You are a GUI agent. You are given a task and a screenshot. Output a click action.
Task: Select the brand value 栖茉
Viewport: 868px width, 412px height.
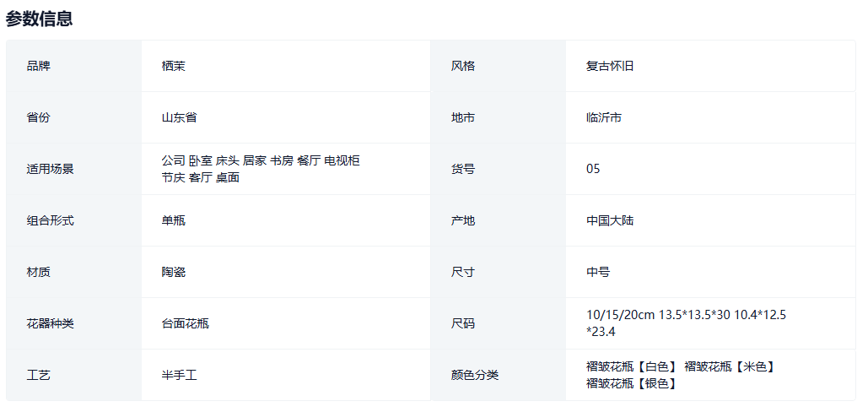[x=173, y=66]
